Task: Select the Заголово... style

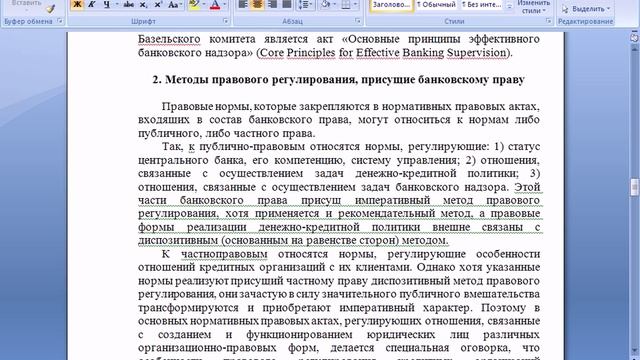Action: tap(391, 5)
